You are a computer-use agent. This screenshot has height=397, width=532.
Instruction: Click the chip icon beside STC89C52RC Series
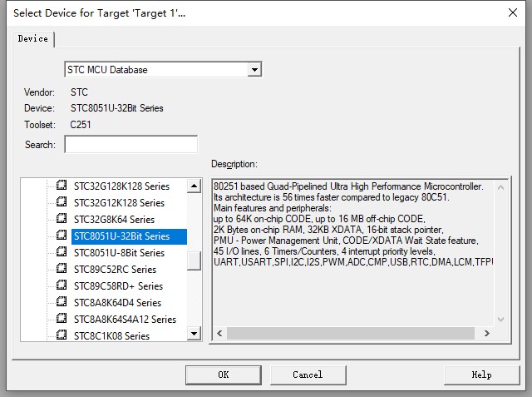pyautogui.click(x=62, y=268)
